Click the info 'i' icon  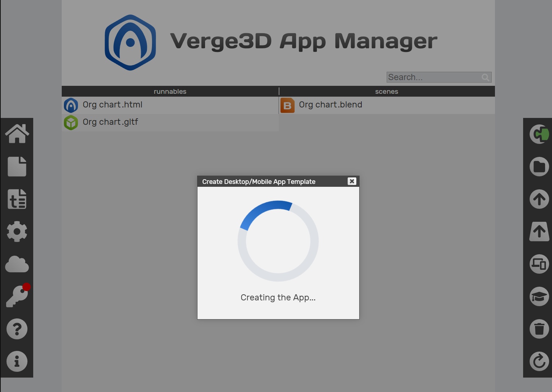17,361
